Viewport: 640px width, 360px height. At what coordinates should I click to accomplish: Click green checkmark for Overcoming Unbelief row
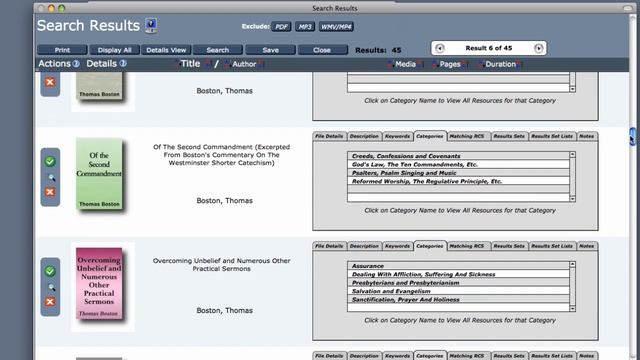pyautogui.click(x=50, y=271)
